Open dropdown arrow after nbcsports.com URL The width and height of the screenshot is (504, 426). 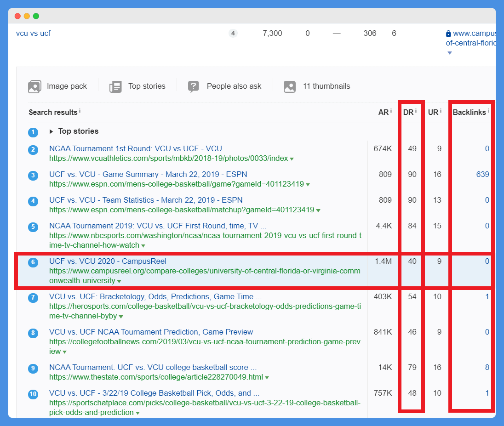click(143, 246)
